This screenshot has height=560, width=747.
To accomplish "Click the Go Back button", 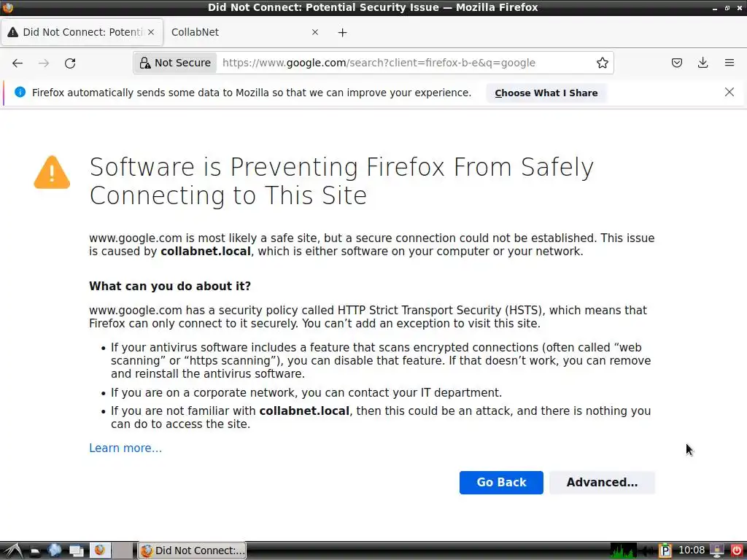I will point(501,483).
